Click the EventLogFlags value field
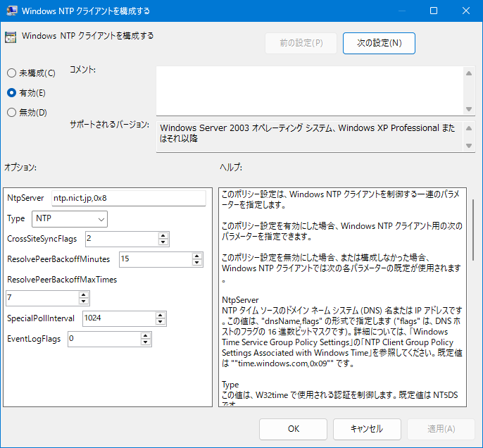The width and height of the screenshot is (483, 448). (x=104, y=339)
